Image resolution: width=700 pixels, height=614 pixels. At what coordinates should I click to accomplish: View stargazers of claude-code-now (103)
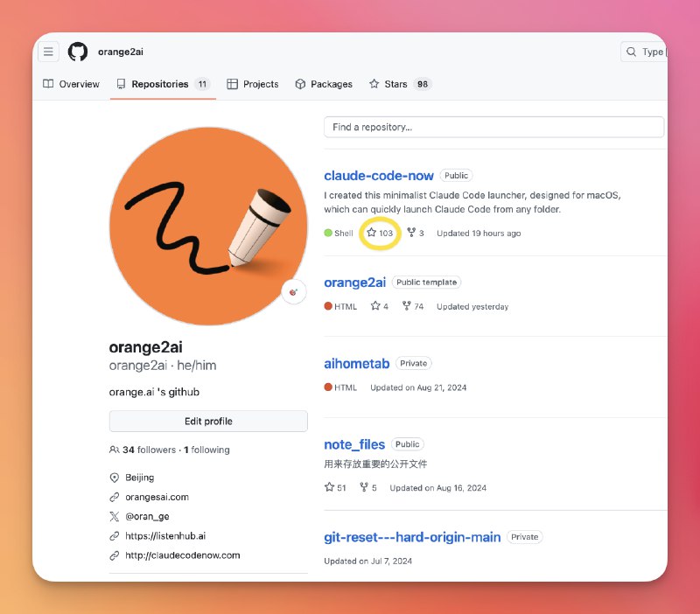[x=380, y=233]
